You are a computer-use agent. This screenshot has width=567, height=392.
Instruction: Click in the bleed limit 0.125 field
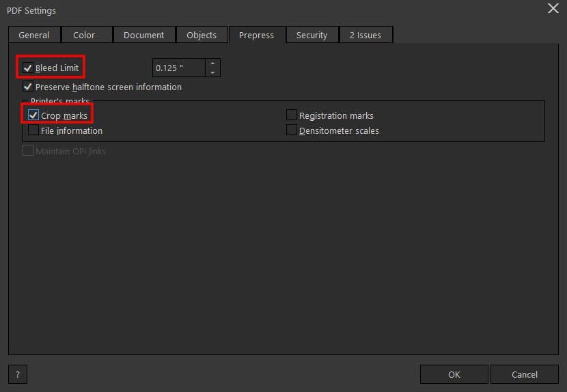click(x=178, y=68)
